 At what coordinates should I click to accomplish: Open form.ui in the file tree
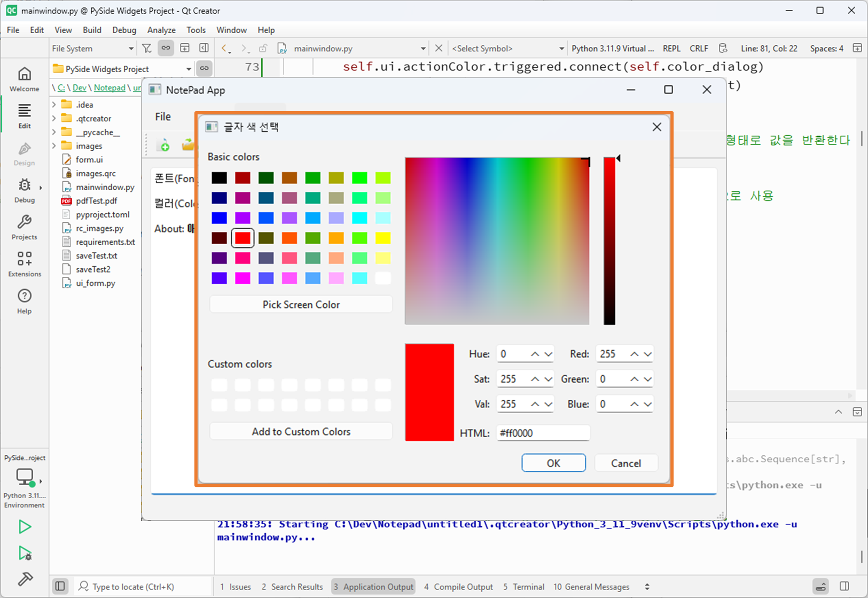click(89, 159)
